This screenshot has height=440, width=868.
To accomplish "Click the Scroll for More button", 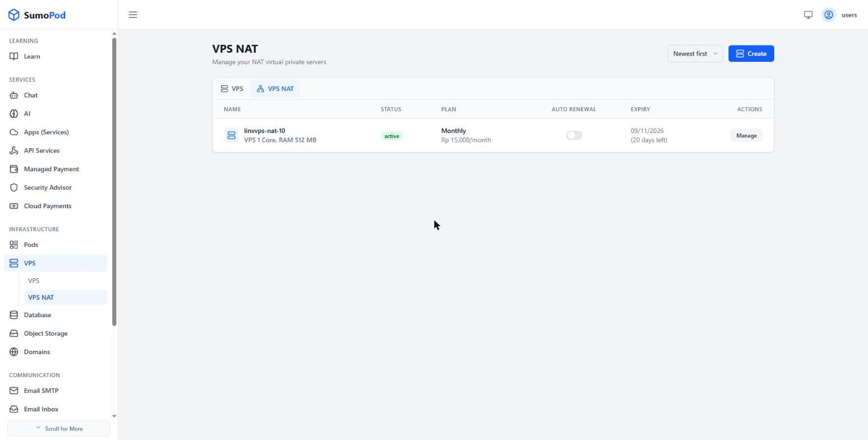I will [59, 429].
